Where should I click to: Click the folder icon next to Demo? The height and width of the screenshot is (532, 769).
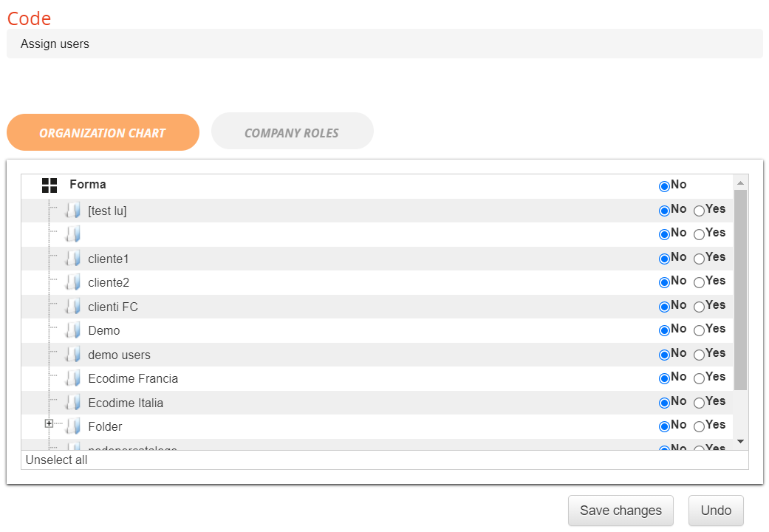(72, 330)
